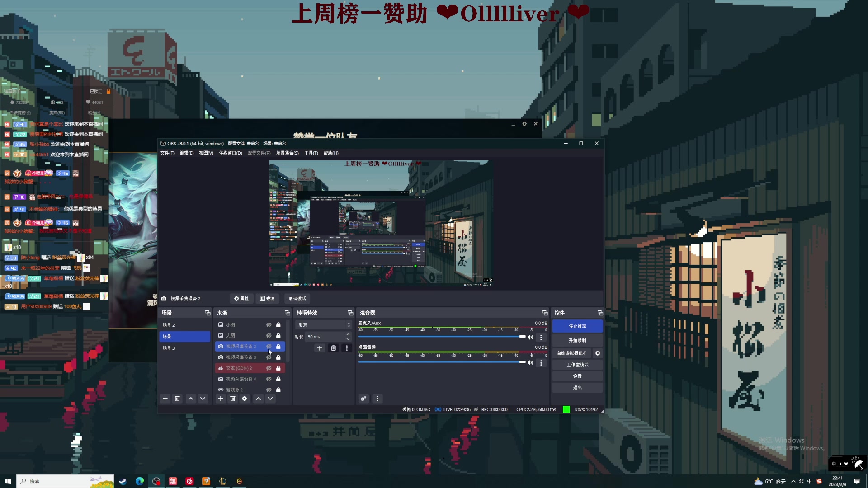
Task: Click the stop streaming button
Action: (x=578, y=327)
